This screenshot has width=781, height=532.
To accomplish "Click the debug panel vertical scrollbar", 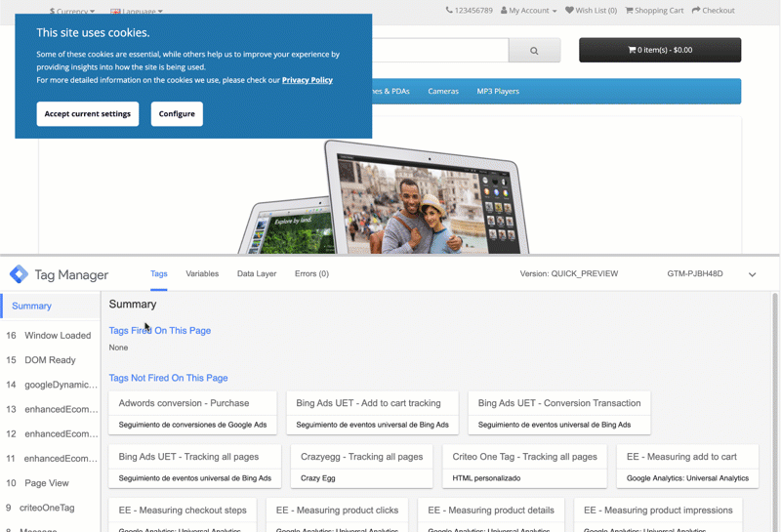I will (774, 412).
